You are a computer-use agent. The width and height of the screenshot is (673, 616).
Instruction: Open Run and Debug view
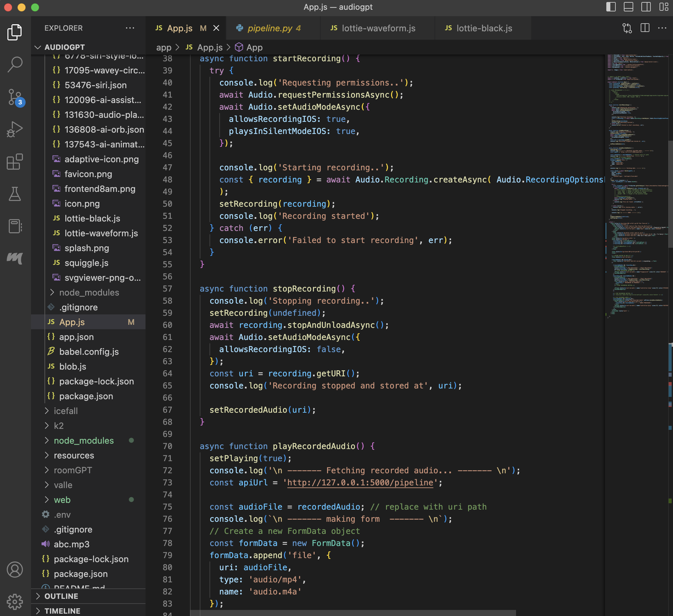(15, 129)
